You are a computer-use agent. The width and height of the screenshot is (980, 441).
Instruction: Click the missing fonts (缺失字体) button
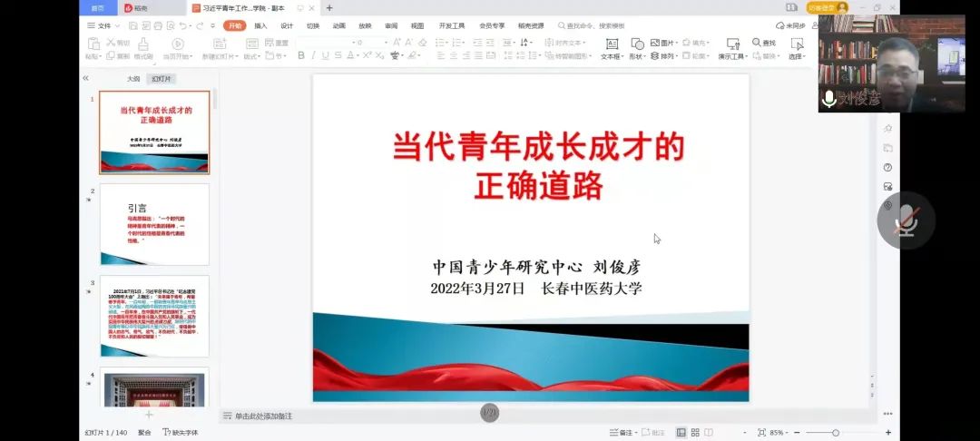coord(181,433)
